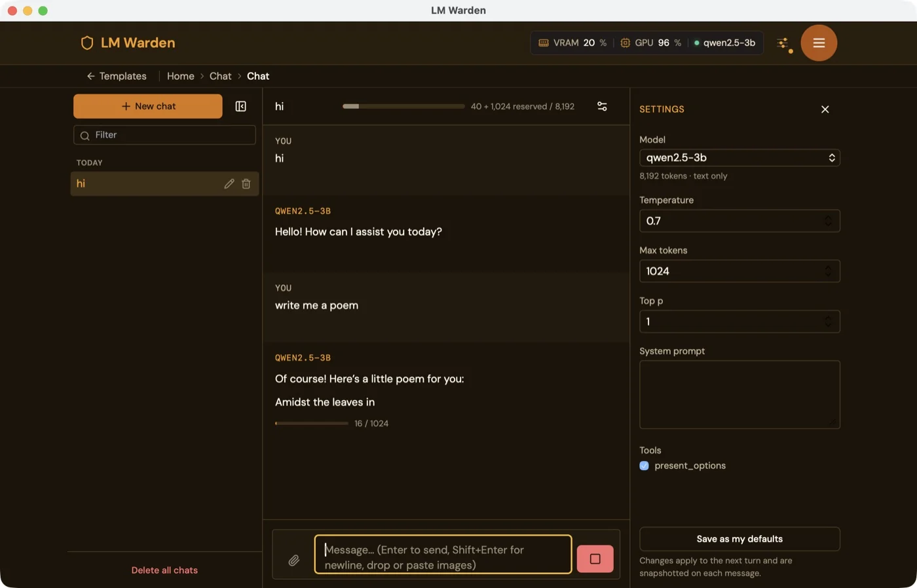Click the qwen2.5-3b model status indicator
Screen dimensions: 917x588
[x=724, y=43]
